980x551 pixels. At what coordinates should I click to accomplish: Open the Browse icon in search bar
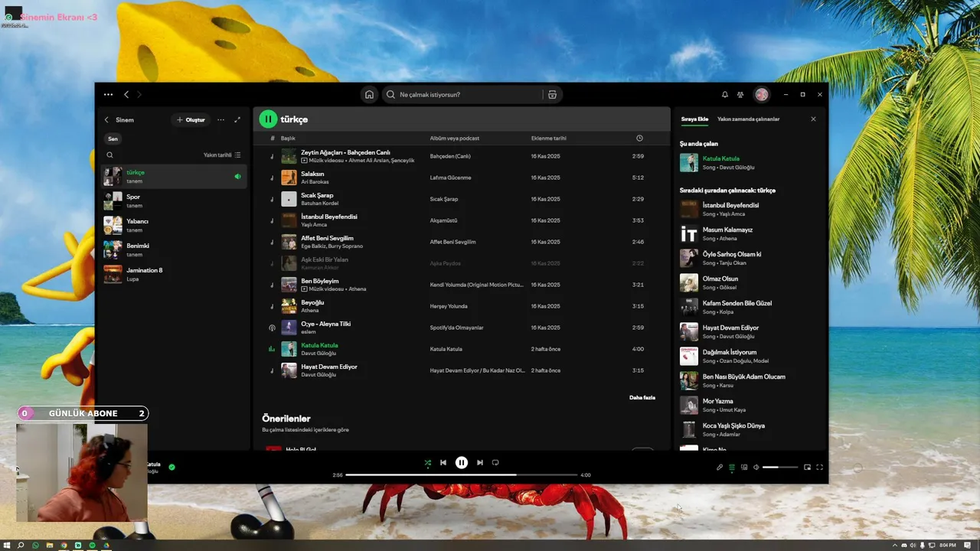pyautogui.click(x=552, y=95)
